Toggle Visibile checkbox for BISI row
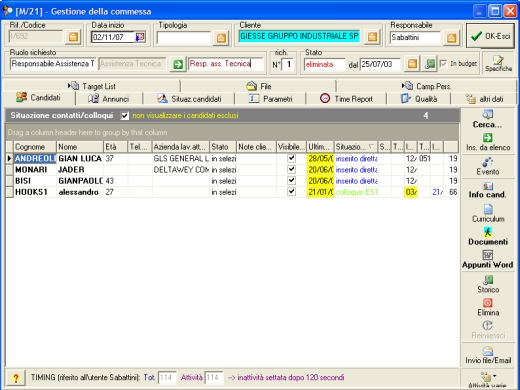 tap(291, 180)
